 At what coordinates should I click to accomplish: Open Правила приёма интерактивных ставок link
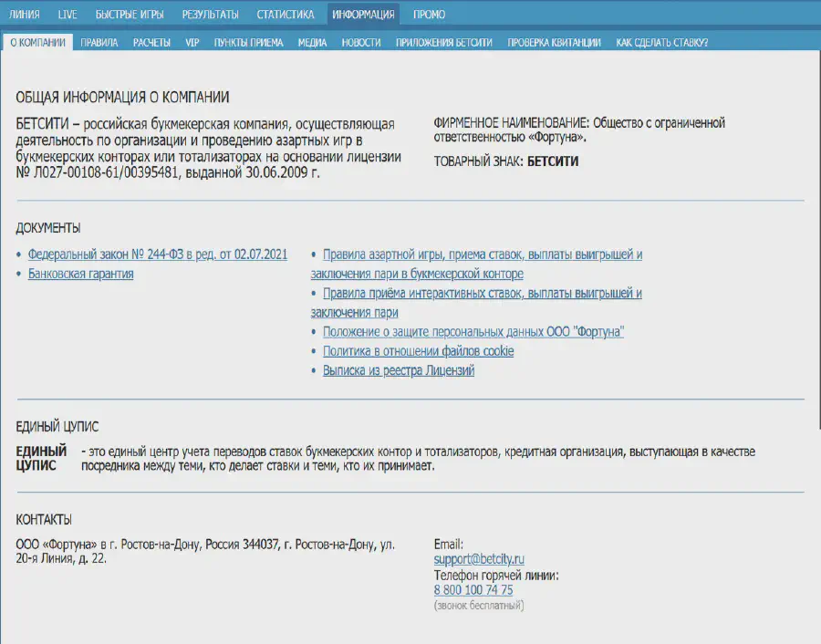coord(476,303)
